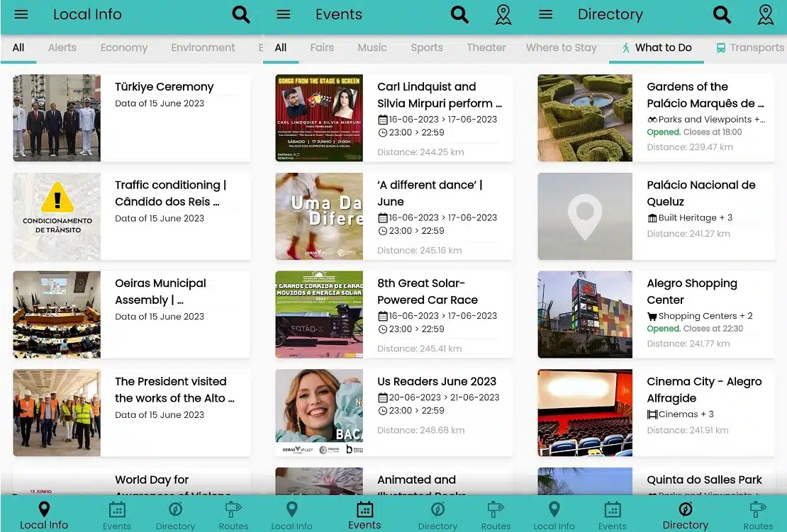Image resolution: width=787 pixels, height=532 pixels.
Task: Open map location icon on Directory screen
Action: pos(766,15)
